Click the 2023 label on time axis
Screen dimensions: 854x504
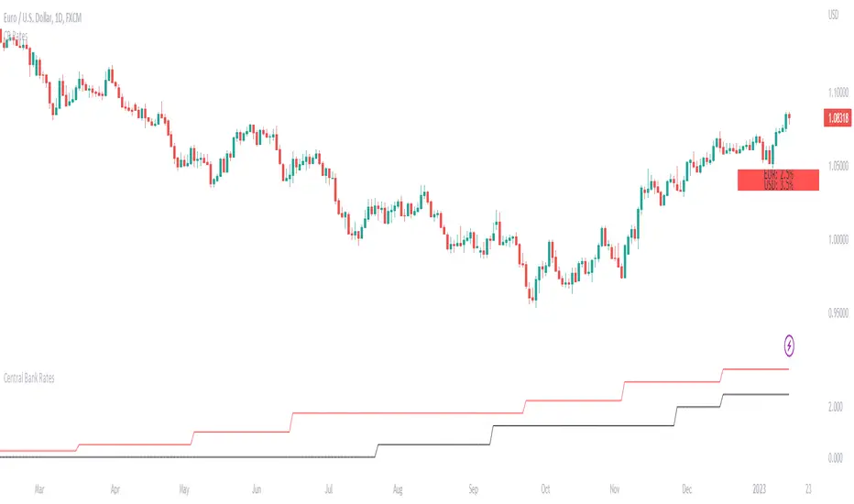(760, 489)
